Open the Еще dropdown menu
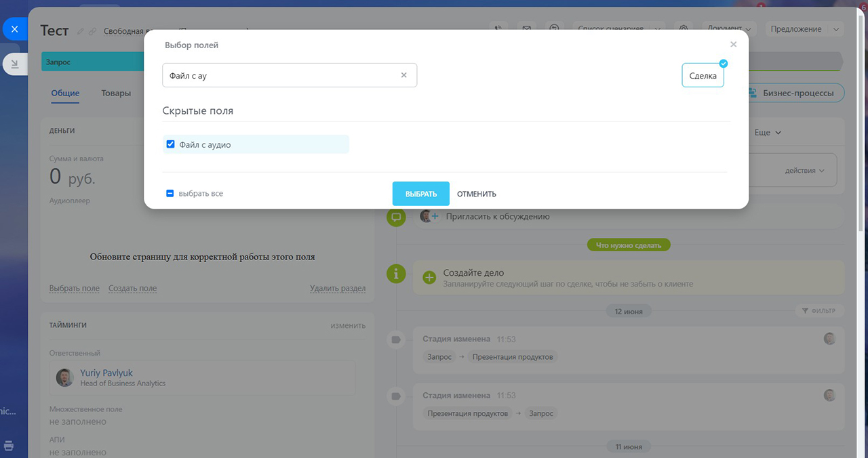Image resolution: width=868 pixels, height=458 pixels. point(768,133)
